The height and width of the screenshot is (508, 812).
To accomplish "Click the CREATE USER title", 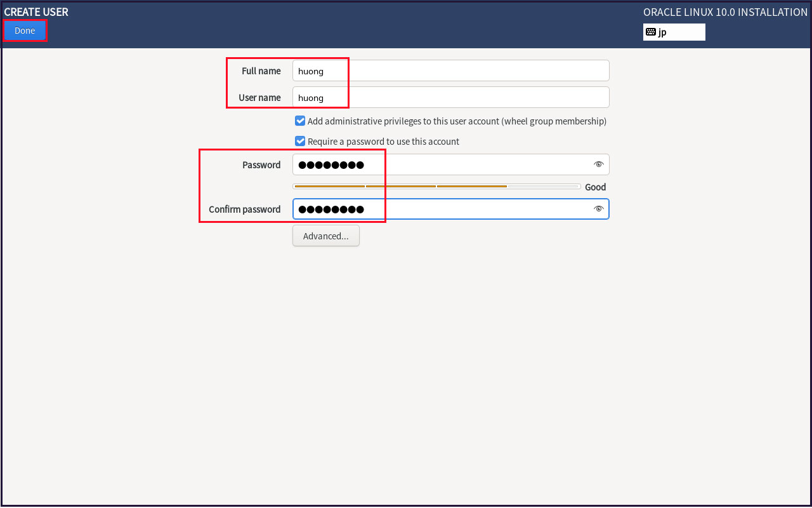I will 36,12.
